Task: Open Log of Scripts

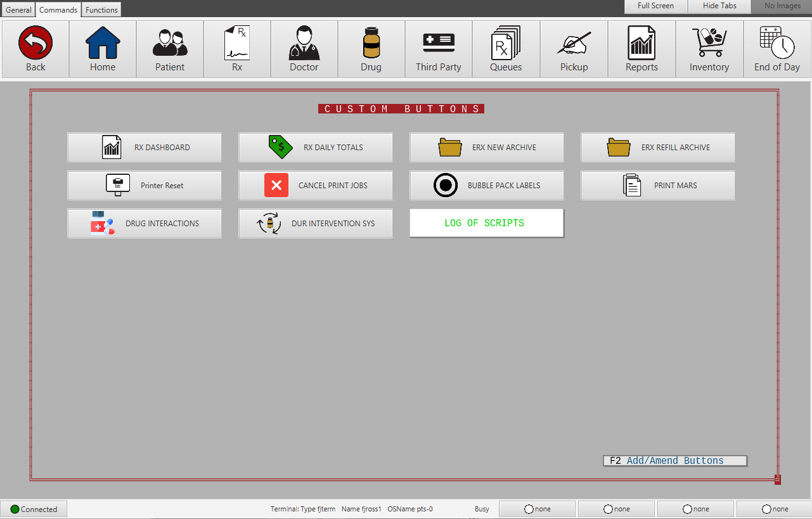Action: [486, 223]
